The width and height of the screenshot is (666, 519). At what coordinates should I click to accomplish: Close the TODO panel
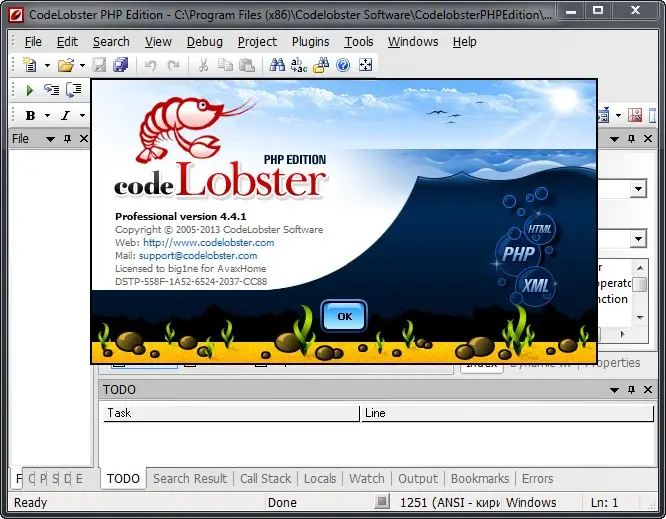point(648,389)
